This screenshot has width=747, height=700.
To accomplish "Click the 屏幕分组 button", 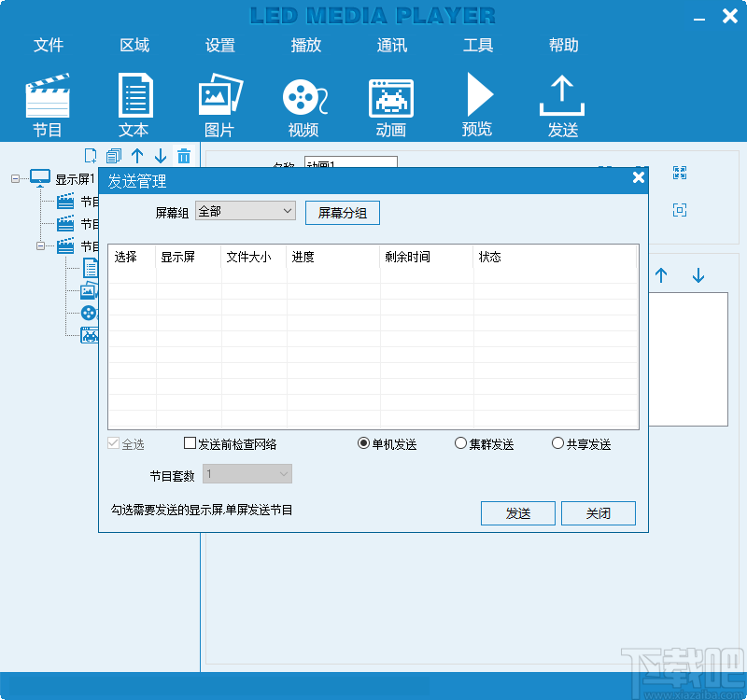I will [341, 212].
